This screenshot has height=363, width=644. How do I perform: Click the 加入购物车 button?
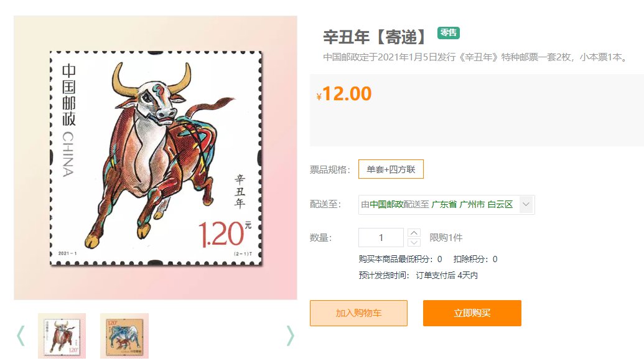click(358, 313)
